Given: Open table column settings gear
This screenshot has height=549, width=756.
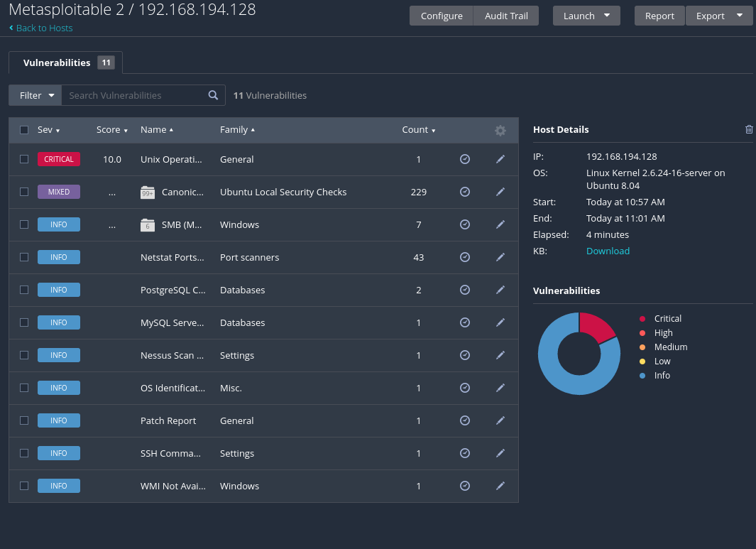Looking at the screenshot, I should [x=500, y=130].
